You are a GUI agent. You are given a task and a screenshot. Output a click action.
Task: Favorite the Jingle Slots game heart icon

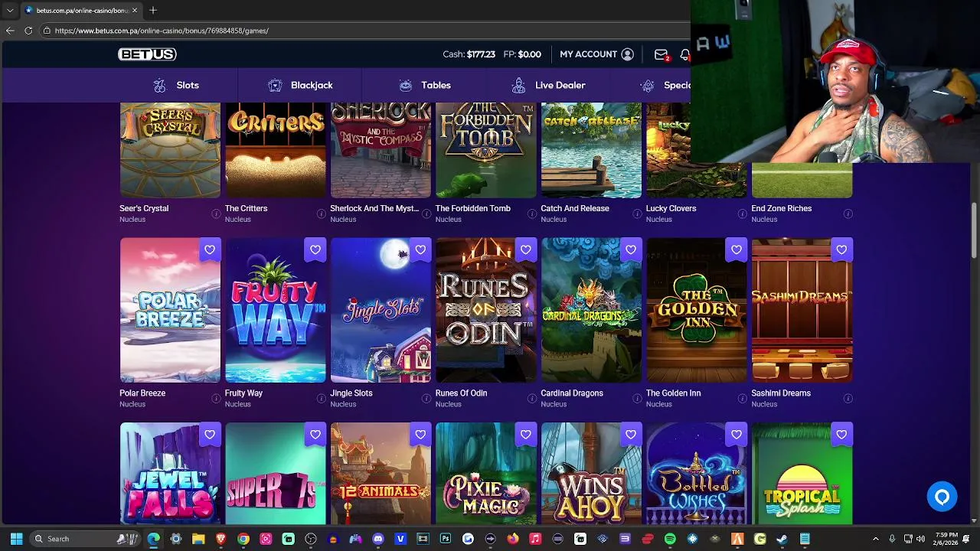tap(420, 249)
